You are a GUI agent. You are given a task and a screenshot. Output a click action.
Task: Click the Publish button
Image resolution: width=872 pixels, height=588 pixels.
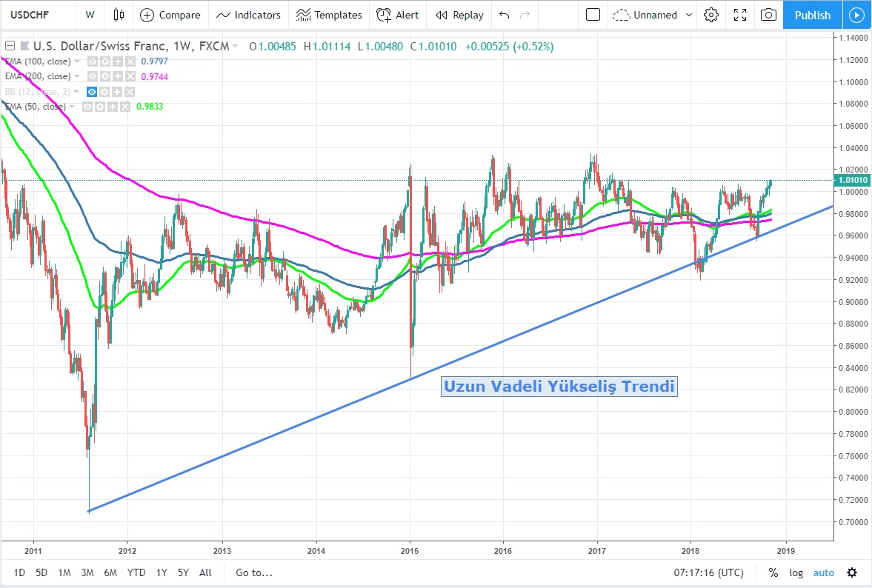tap(812, 15)
